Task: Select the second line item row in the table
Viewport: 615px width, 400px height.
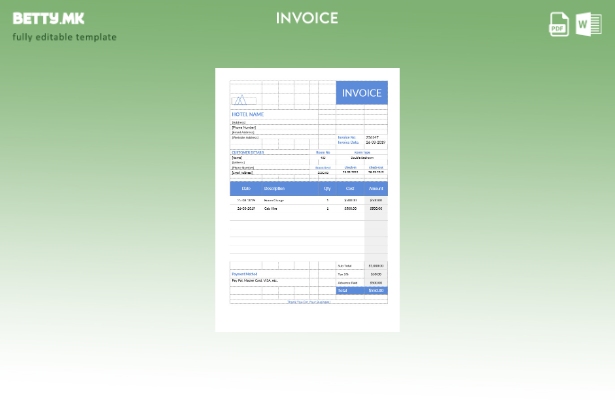Action: [x=307, y=209]
